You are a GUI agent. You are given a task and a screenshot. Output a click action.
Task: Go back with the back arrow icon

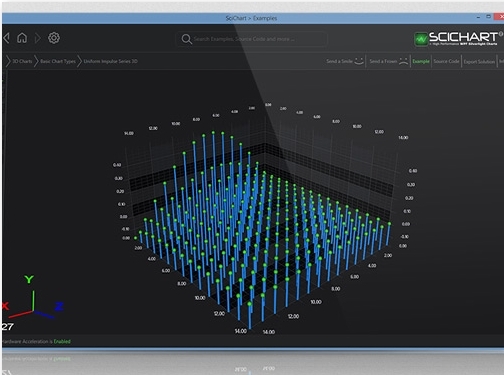(6, 38)
